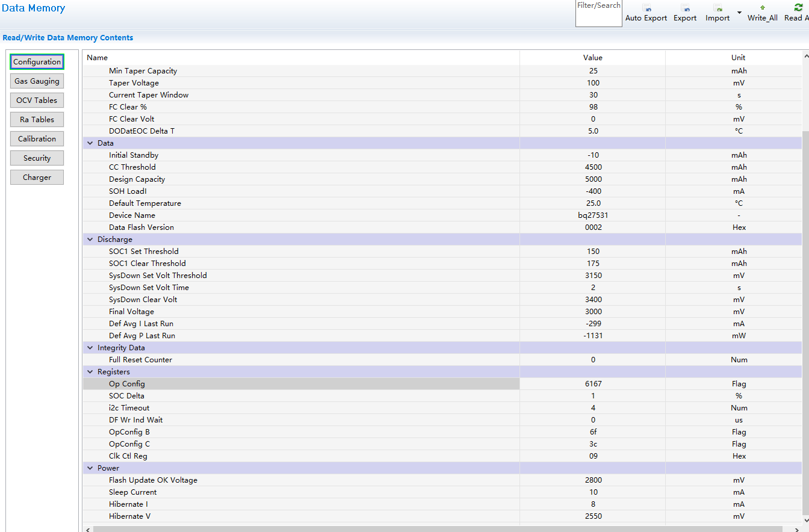Click the Final Voltage value 3000
Screen dimensions: 809x532
pos(593,312)
